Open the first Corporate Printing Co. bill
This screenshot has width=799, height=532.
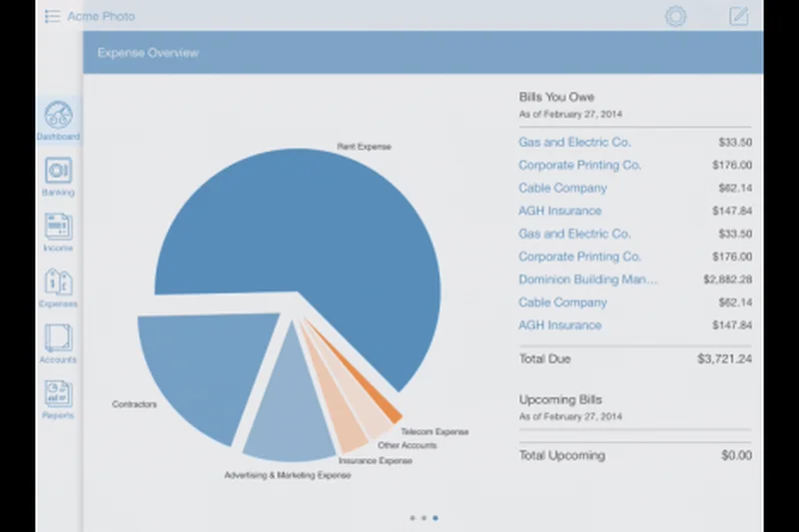tap(579, 166)
